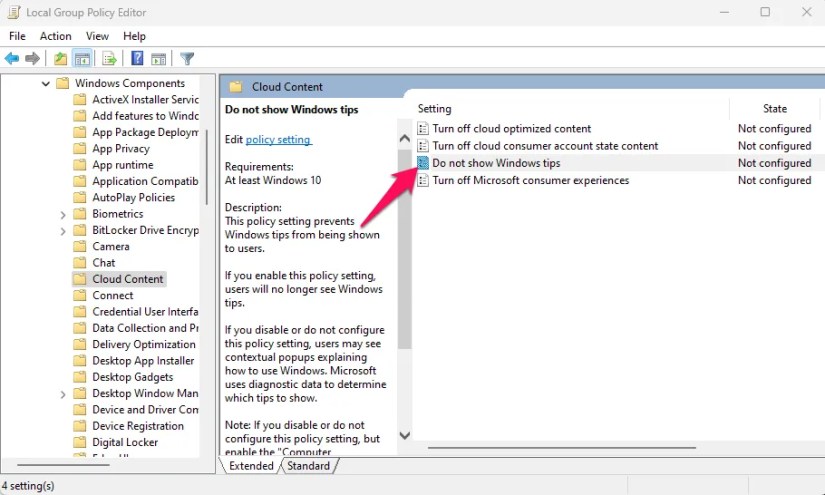Switch to the Standard tab
Screen dimensions: 825x495
(x=308, y=466)
